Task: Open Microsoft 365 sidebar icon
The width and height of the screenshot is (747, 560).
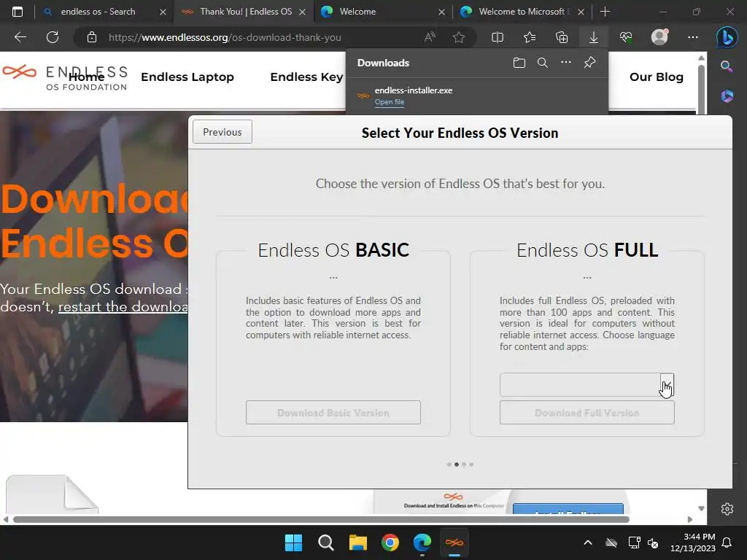Action: [x=727, y=96]
